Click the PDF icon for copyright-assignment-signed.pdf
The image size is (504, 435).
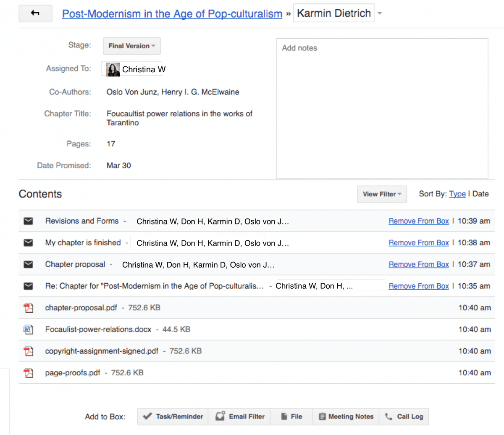point(28,351)
